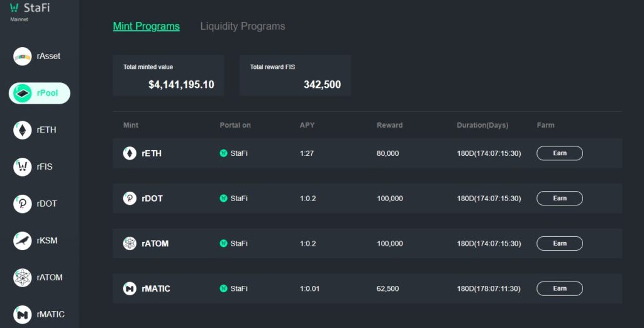Viewport: 644px width, 328px height.
Task: Click Earn button for rMATIC
Action: [x=559, y=288]
